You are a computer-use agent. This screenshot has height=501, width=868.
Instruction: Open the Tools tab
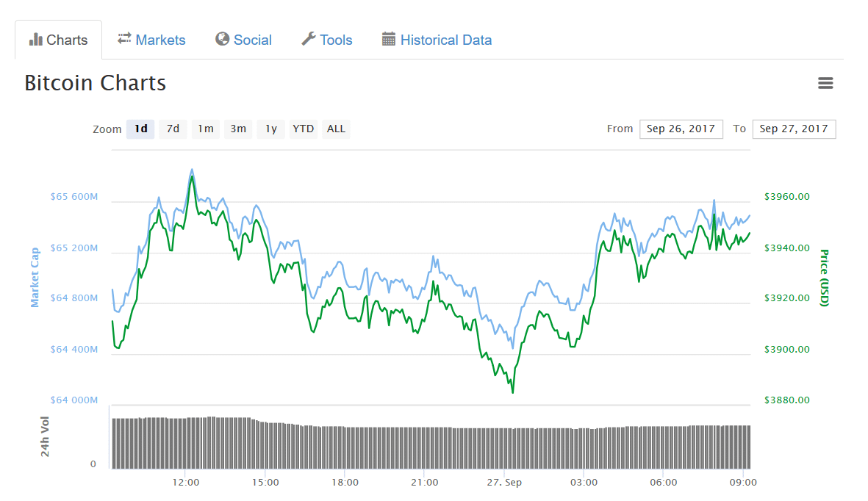point(327,40)
